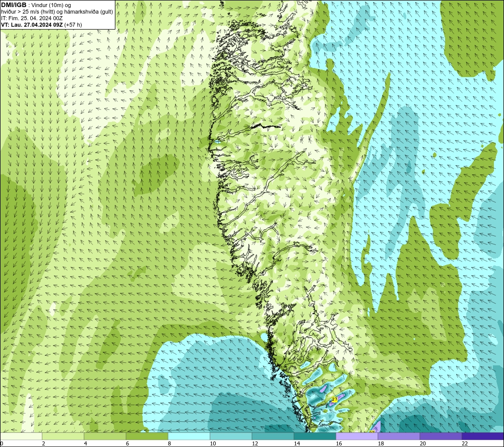This screenshot has height=447, width=504.
Task: Click the '22' colorbar tick label
Action: (x=465, y=443)
